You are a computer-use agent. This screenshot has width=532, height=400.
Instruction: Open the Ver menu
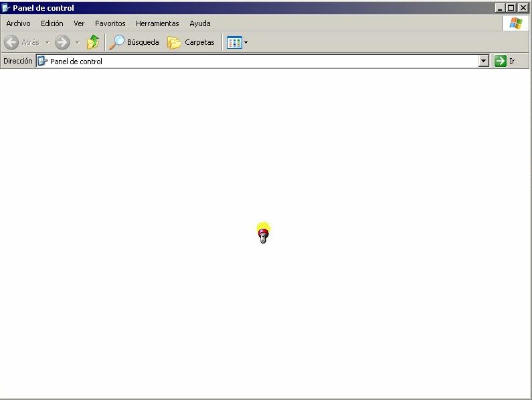[x=79, y=23]
